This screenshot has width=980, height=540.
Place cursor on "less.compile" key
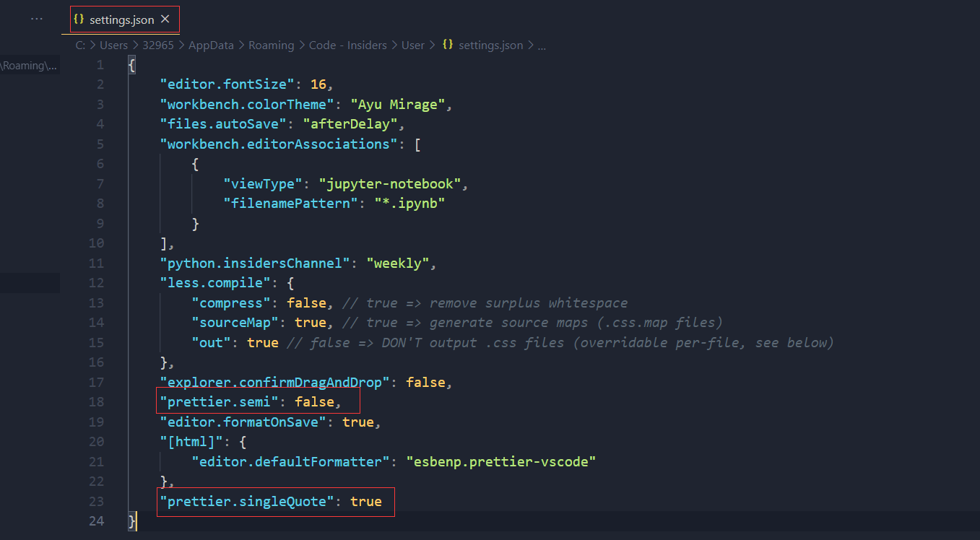(x=215, y=283)
